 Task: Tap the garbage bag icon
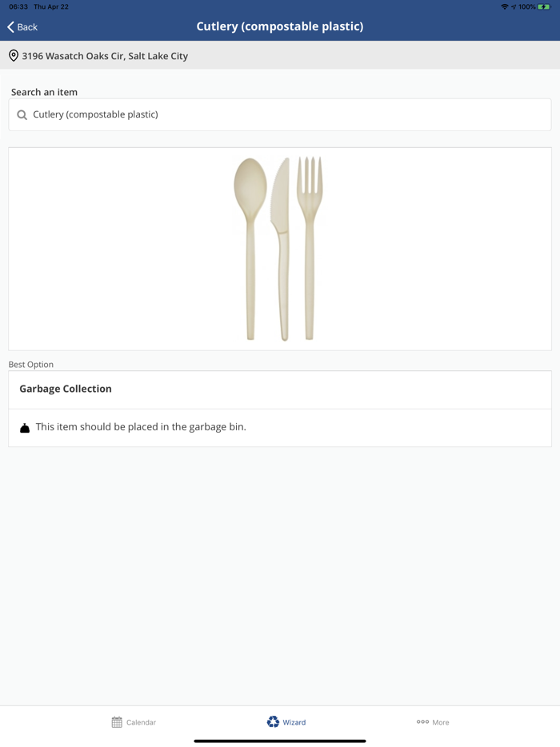pyautogui.click(x=25, y=428)
